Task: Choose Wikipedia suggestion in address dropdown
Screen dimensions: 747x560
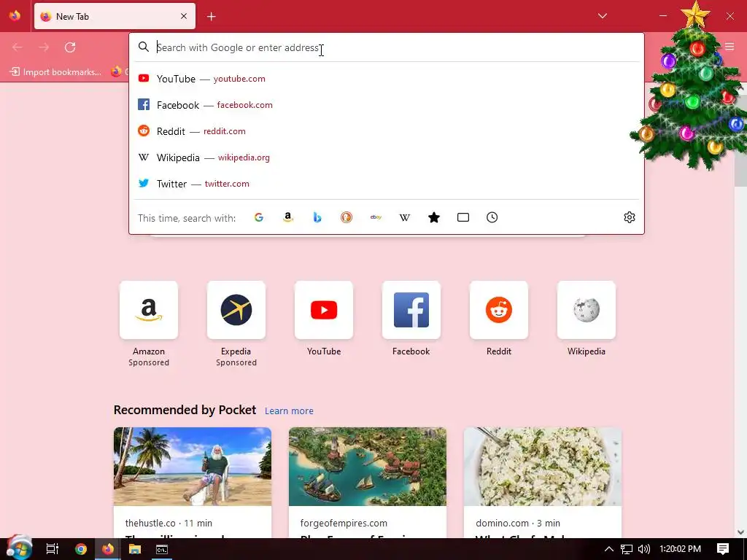Action: 387,157
